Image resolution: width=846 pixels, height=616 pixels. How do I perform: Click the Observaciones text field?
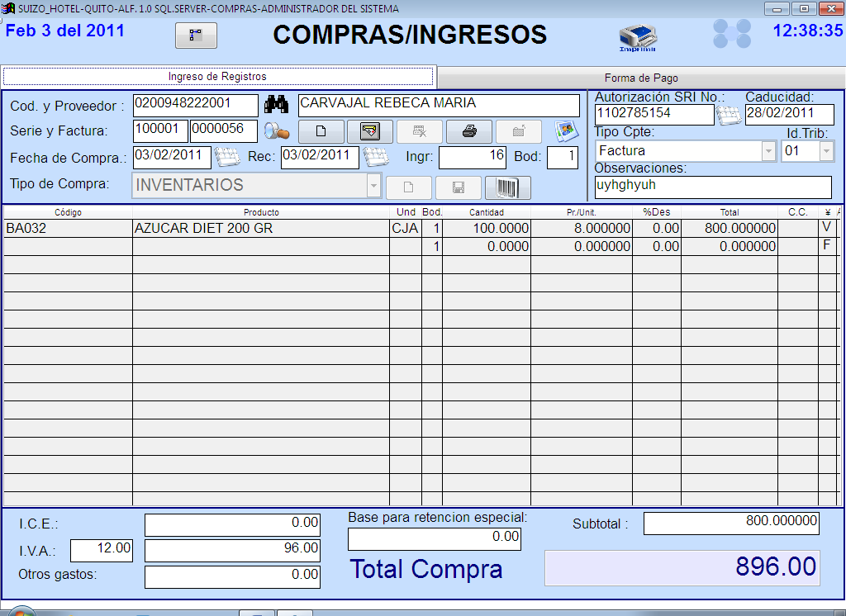tap(712, 187)
